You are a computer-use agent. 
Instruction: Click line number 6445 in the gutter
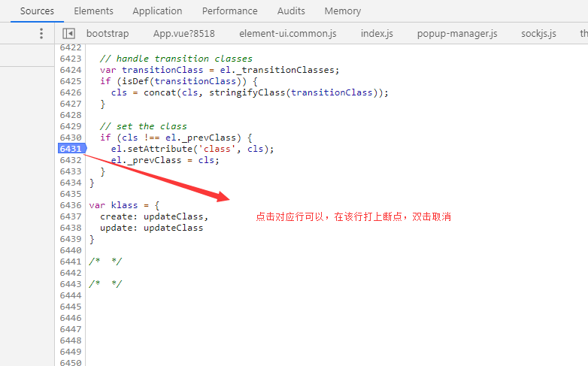[x=71, y=307]
